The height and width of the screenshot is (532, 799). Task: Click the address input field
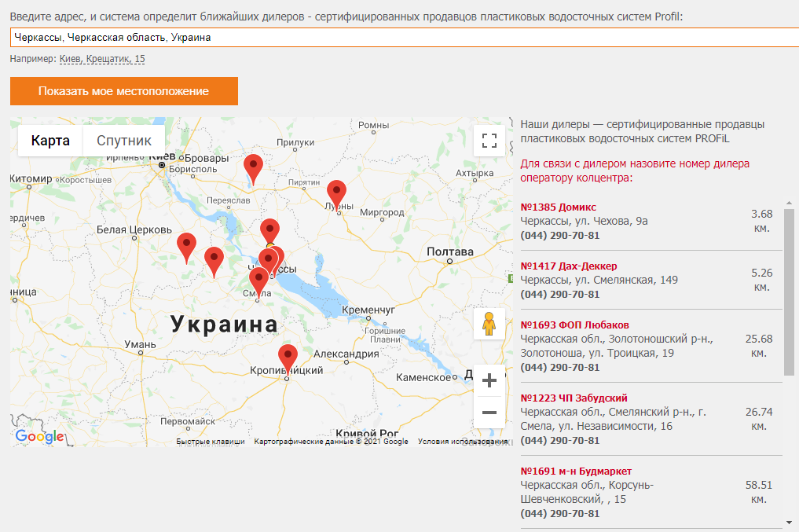click(404, 37)
